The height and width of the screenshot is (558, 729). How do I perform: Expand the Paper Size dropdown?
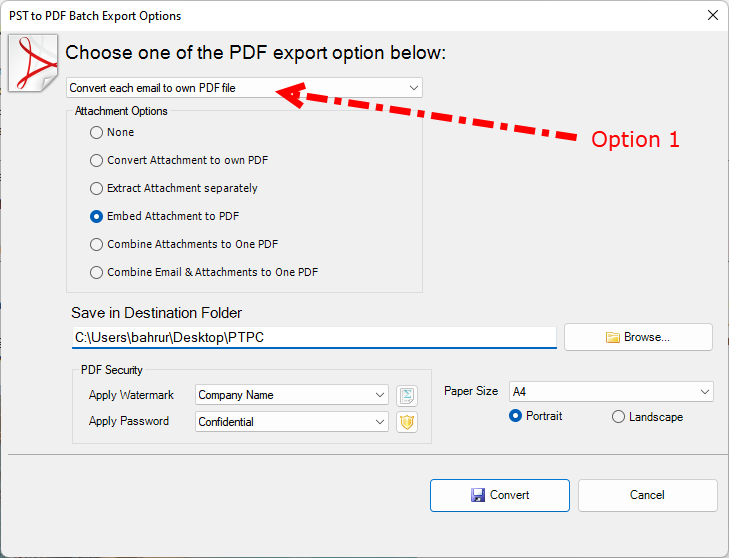(x=610, y=392)
